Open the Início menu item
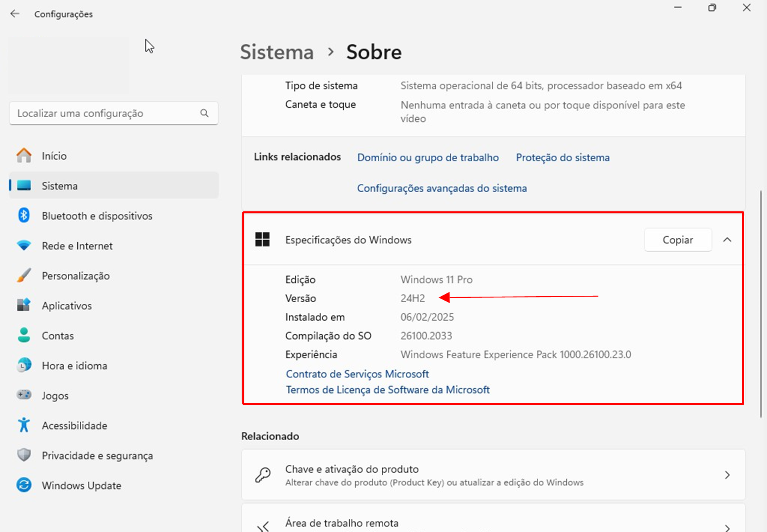 pos(114,156)
